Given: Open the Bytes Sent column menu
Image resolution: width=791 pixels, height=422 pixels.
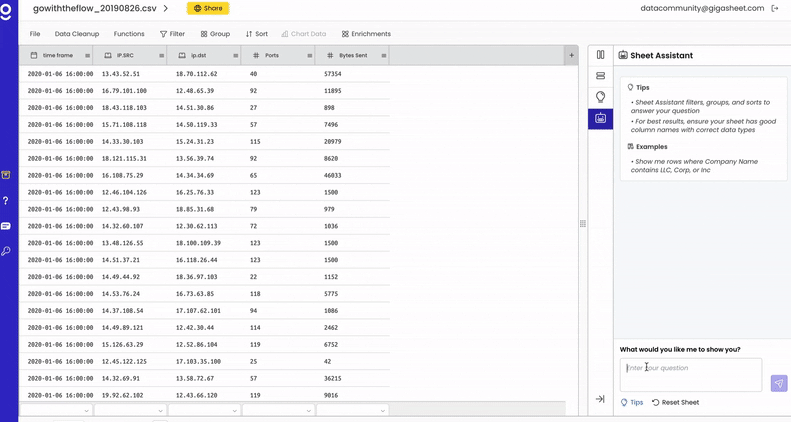Looking at the screenshot, I should [384, 55].
